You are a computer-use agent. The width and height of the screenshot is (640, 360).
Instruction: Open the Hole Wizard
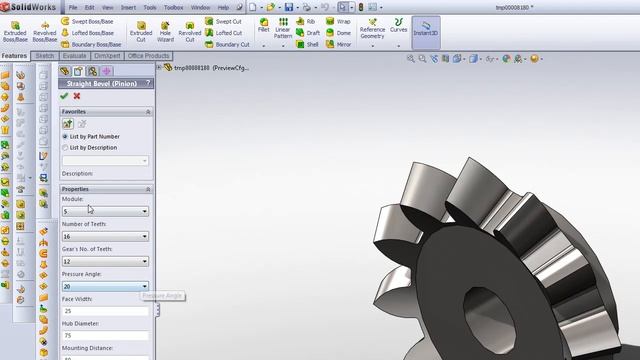pyautogui.click(x=165, y=32)
